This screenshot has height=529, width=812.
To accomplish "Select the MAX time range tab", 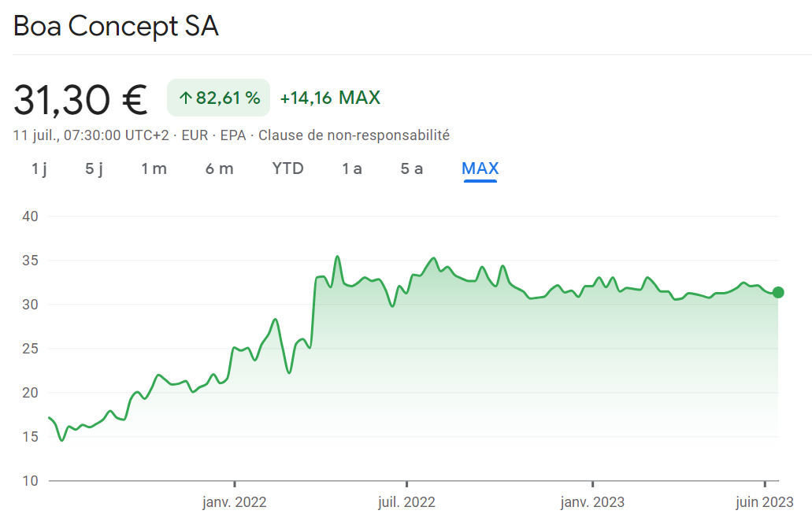I will (x=480, y=168).
